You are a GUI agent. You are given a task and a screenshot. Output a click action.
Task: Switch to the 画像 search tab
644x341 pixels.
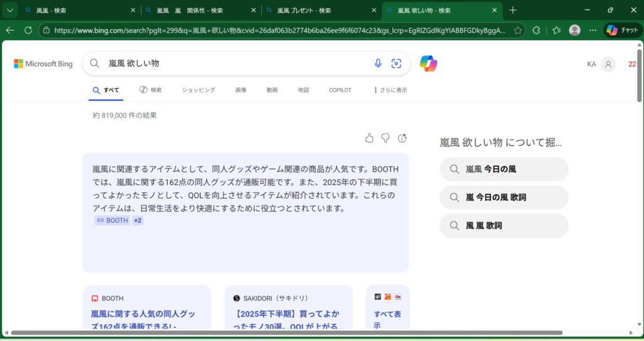click(241, 90)
